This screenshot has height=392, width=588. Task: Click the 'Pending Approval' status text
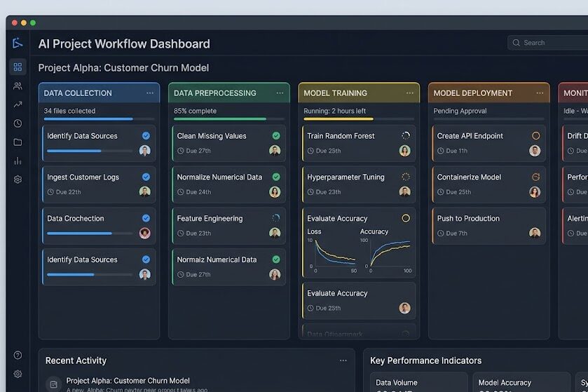tap(460, 111)
